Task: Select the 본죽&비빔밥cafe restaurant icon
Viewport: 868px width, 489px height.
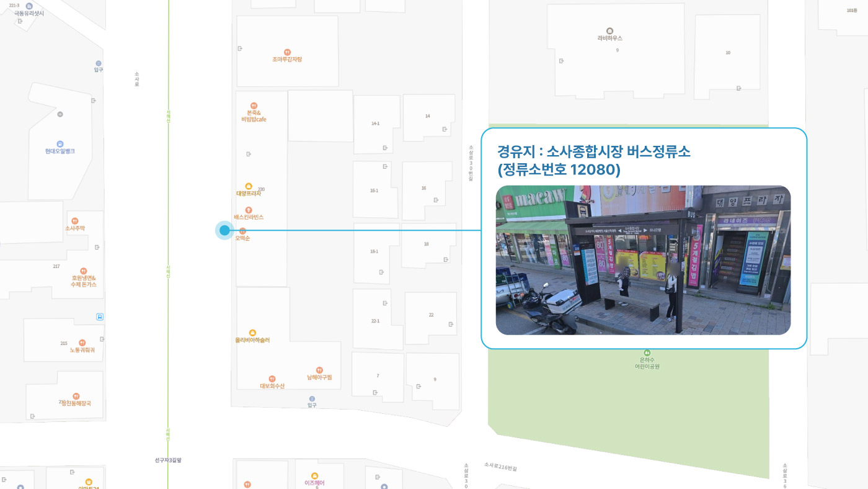Action: [x=254, y=105]
